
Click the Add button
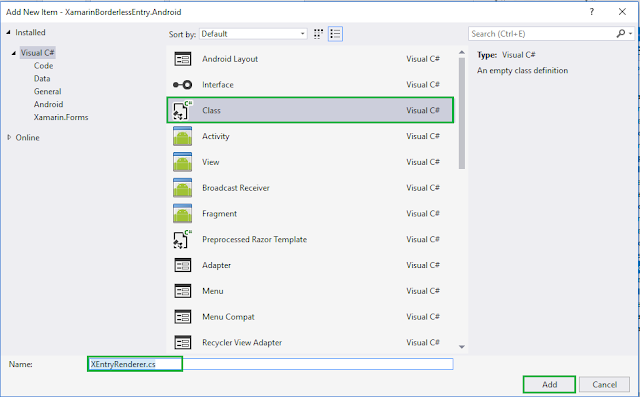[x=549, y=384]
